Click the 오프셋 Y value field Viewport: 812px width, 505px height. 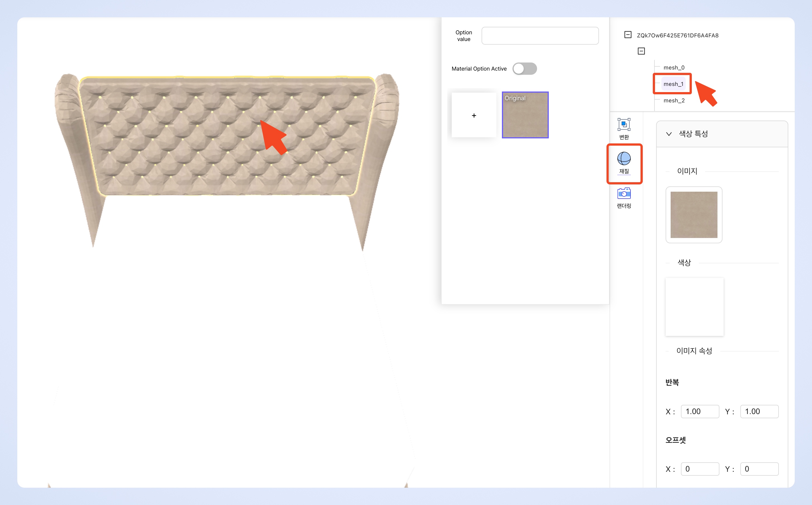point(759,469)
